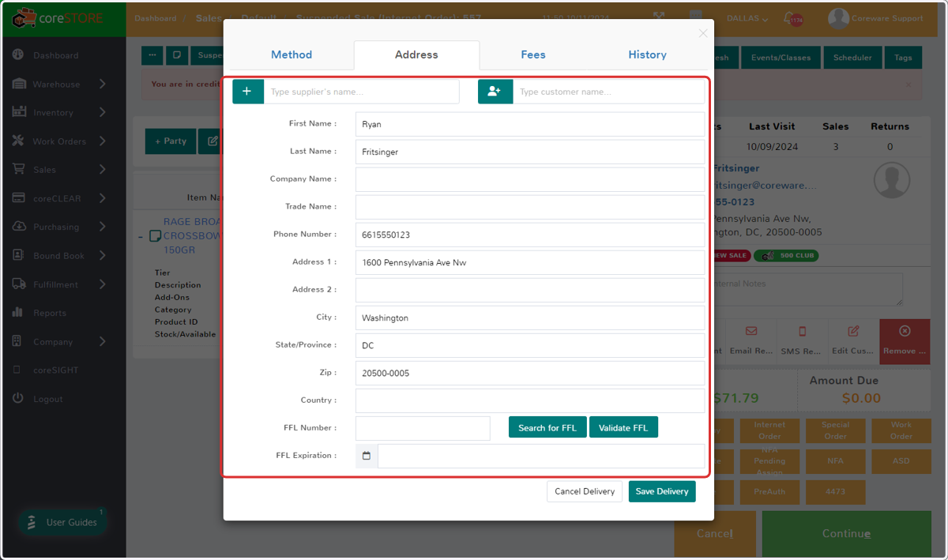The height and width of the screenshot is (560, 948).
Task: Click the customer name search field
Action: coord(608,92)
